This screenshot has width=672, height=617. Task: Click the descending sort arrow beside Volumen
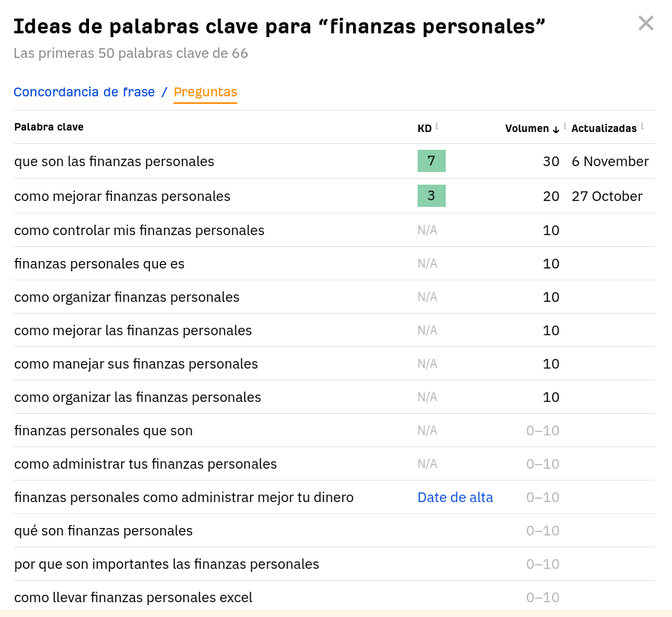tap(556, 129)
